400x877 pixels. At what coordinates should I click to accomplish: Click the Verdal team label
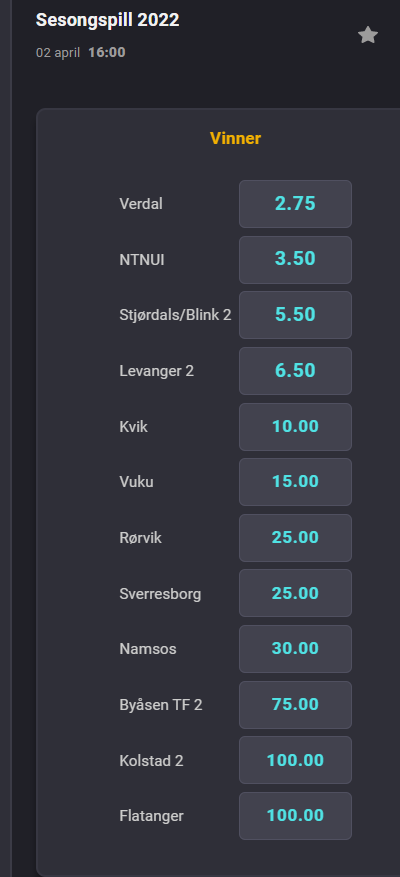(141, 204)
